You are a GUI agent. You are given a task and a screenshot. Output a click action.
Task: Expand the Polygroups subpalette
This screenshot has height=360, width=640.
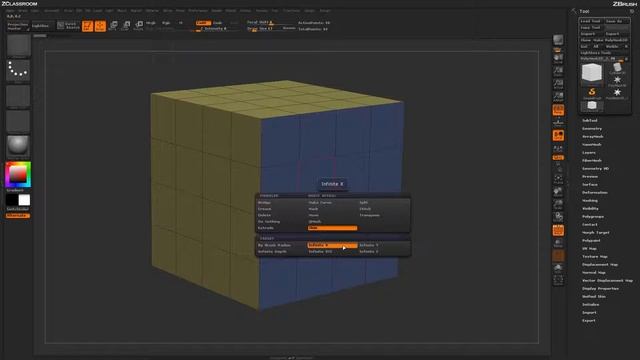coord(593,216)
